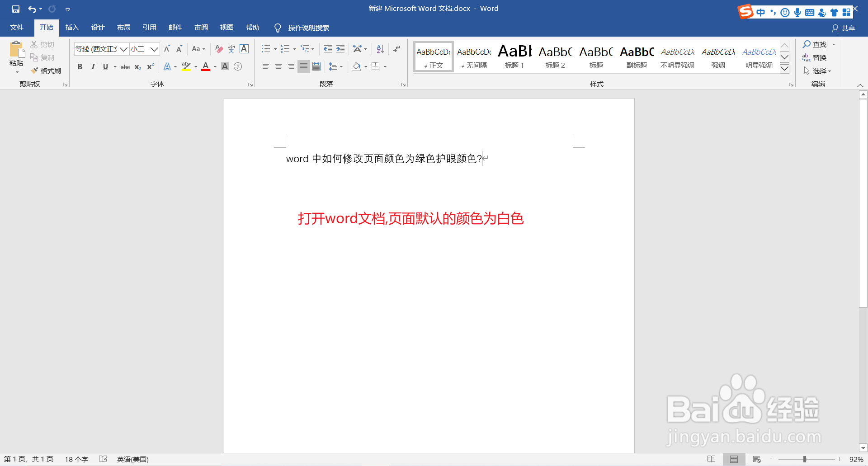This screenshot has height=466, width=868.
Task: Click the Replace icon in Editing group
Action: (807, 57)
